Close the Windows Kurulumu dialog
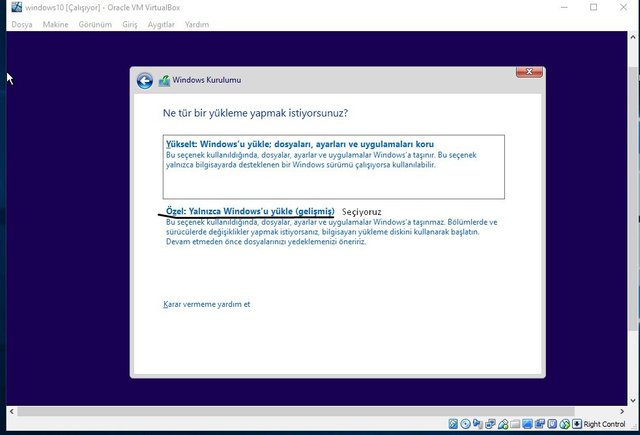This screenshot has height=435, width=640. pos(529,72)
